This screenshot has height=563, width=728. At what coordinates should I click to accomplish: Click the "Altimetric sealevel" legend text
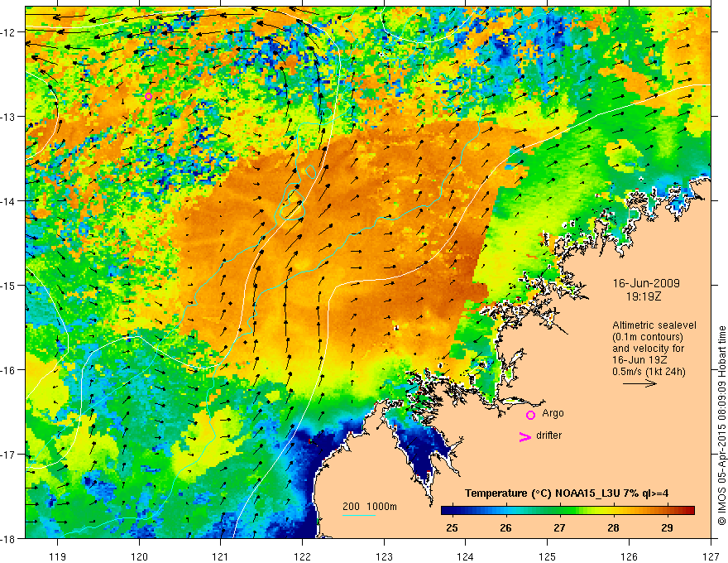click(654, 325)
